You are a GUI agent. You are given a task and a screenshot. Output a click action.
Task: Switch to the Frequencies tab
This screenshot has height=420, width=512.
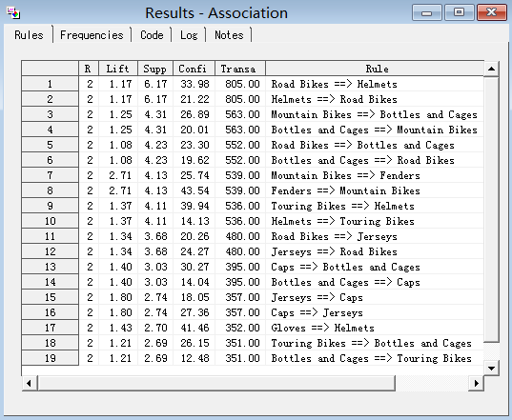tap(92, 35)
